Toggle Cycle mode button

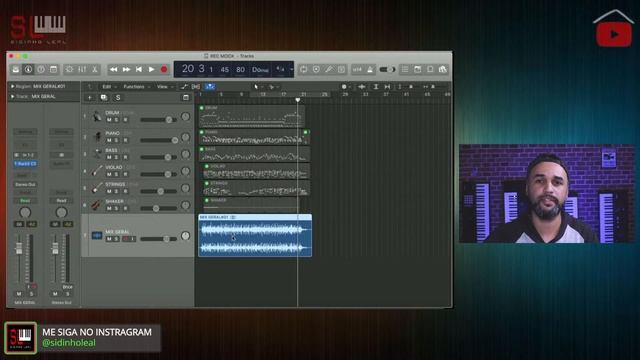pyautogui.click(x=303, y=69)
